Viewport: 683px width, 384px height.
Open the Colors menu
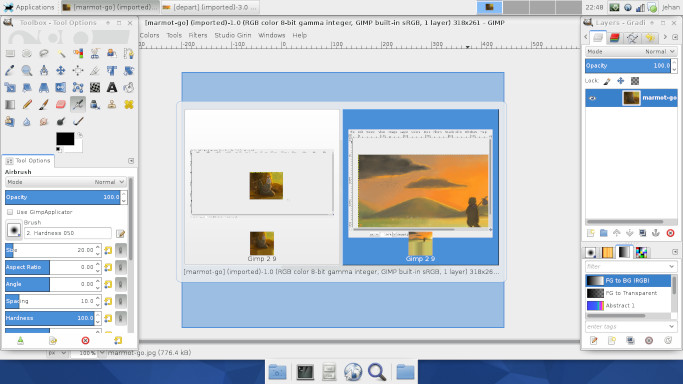click(x=149, y=35)
